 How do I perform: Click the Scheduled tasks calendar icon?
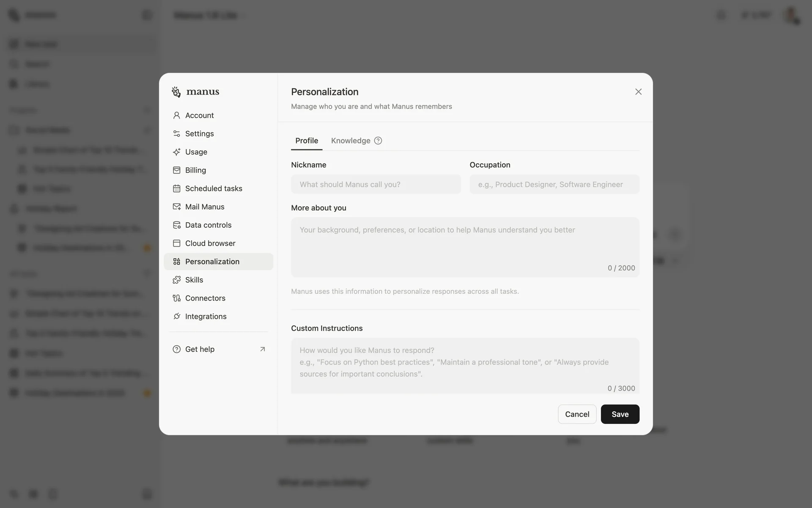pos(176,188)
